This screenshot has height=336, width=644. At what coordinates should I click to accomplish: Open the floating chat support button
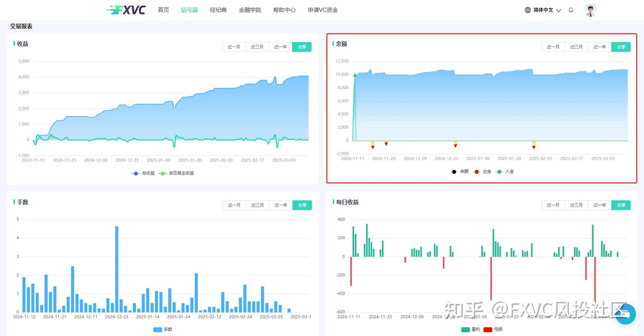coord(626,314)
